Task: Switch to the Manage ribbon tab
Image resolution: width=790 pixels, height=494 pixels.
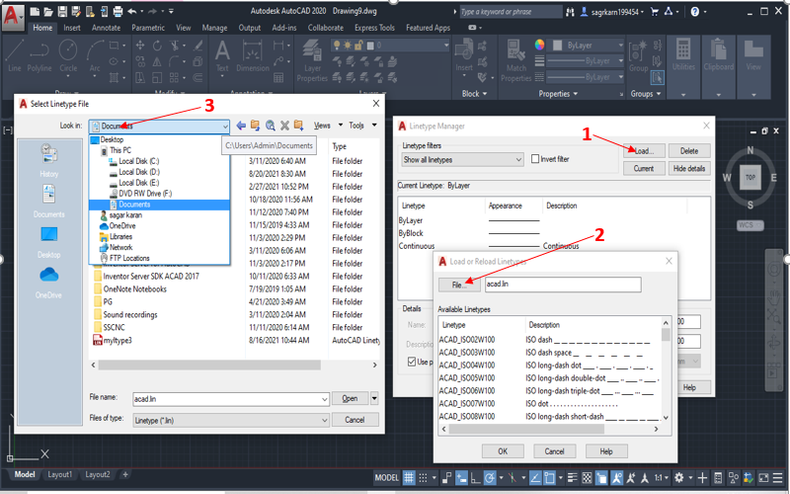Action: (214, 28)
